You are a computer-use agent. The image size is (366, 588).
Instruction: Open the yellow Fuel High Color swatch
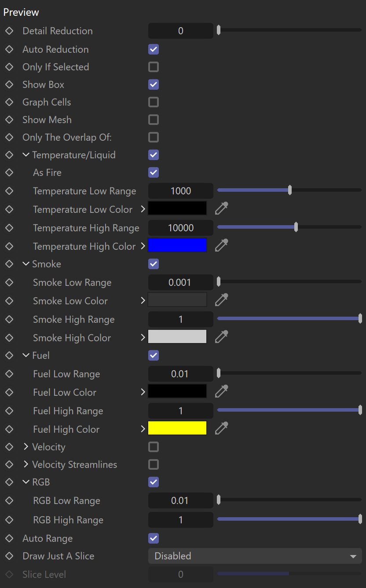[x=177, y=428]
